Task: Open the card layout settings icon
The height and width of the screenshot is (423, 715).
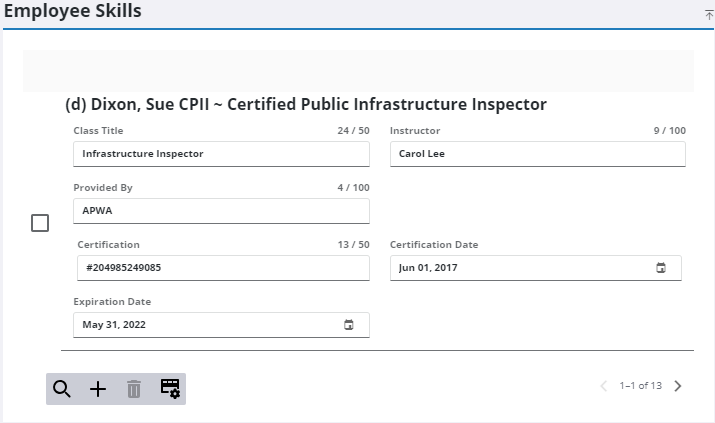Action: pos(170,389)
